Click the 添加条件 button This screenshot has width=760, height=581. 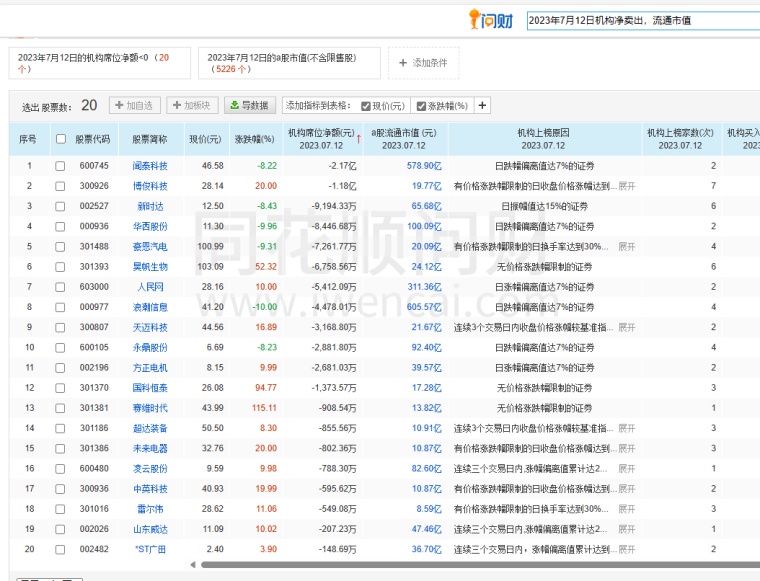(424, 63)
